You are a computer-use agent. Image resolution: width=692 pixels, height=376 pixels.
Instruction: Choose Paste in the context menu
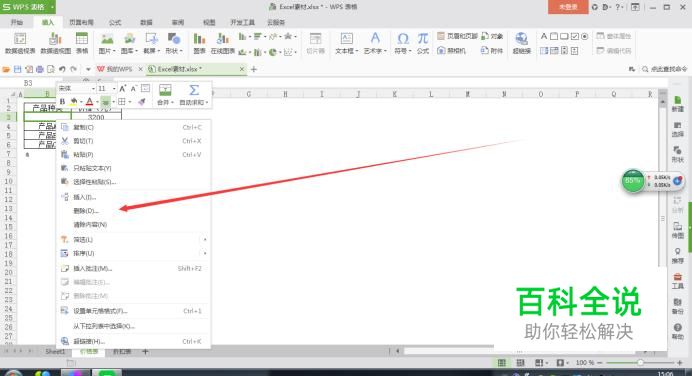(133, 154)
